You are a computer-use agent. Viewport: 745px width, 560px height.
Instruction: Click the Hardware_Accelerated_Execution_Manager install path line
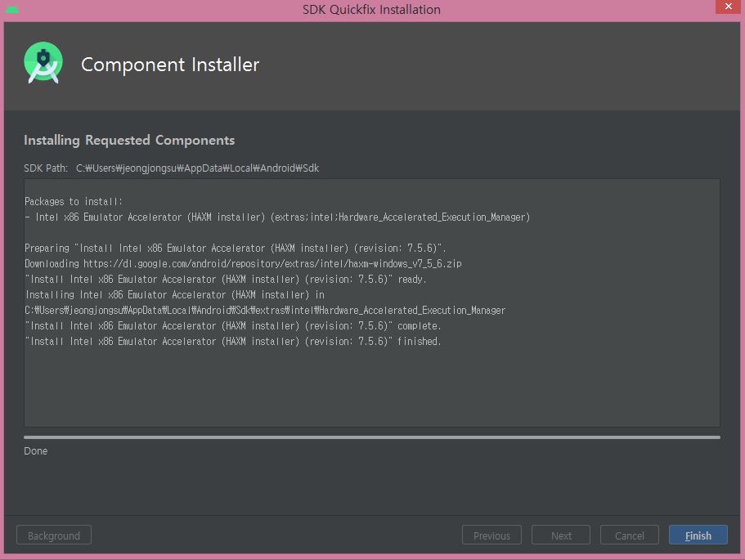pyautogui.click(x=265, y=310)
